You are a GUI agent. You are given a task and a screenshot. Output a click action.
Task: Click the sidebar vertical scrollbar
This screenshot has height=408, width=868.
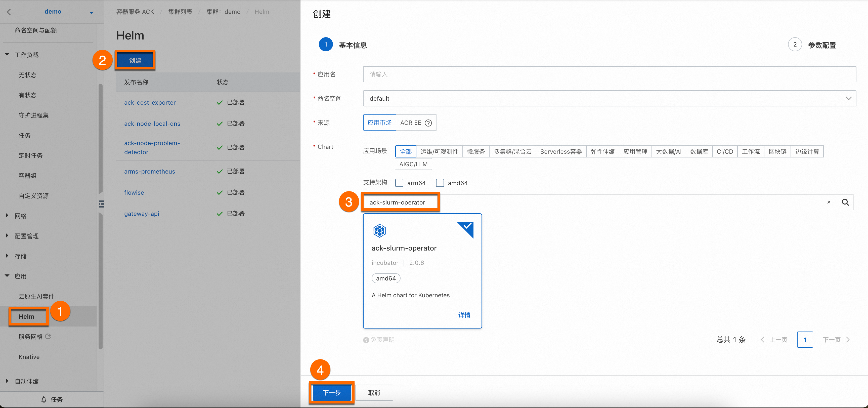click(x=100, y=142)
